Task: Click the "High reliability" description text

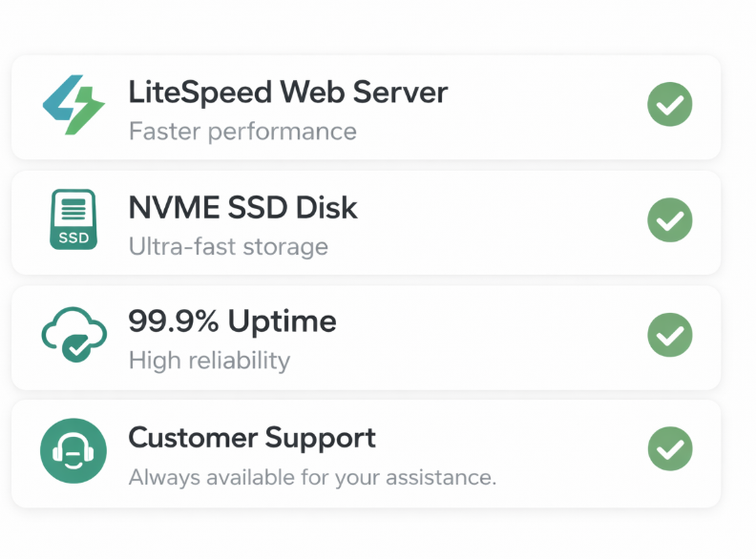Action: (209, 361)
